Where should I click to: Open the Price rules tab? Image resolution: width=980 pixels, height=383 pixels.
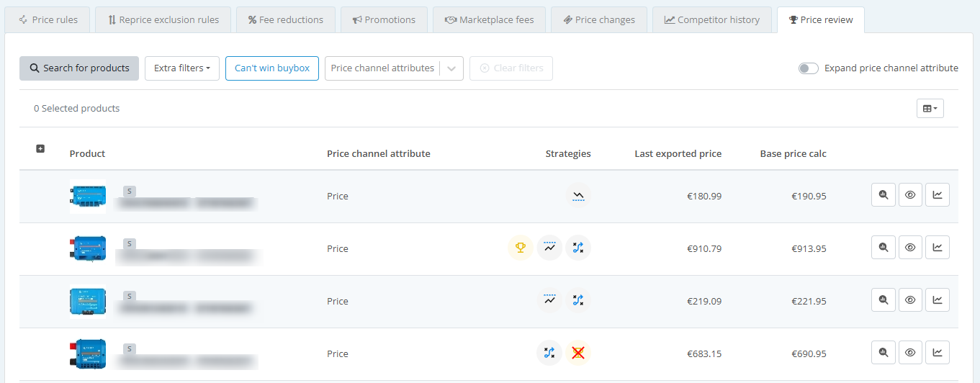coord(48,20)
